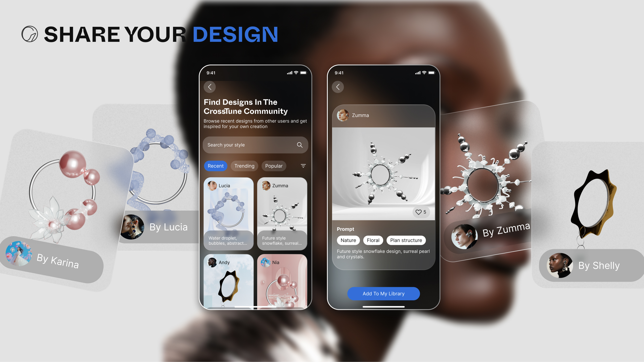Viewport: 644px width, 362px height.
Task: Toggle the Floral prompt tag filter
Action: click(373, 240)
